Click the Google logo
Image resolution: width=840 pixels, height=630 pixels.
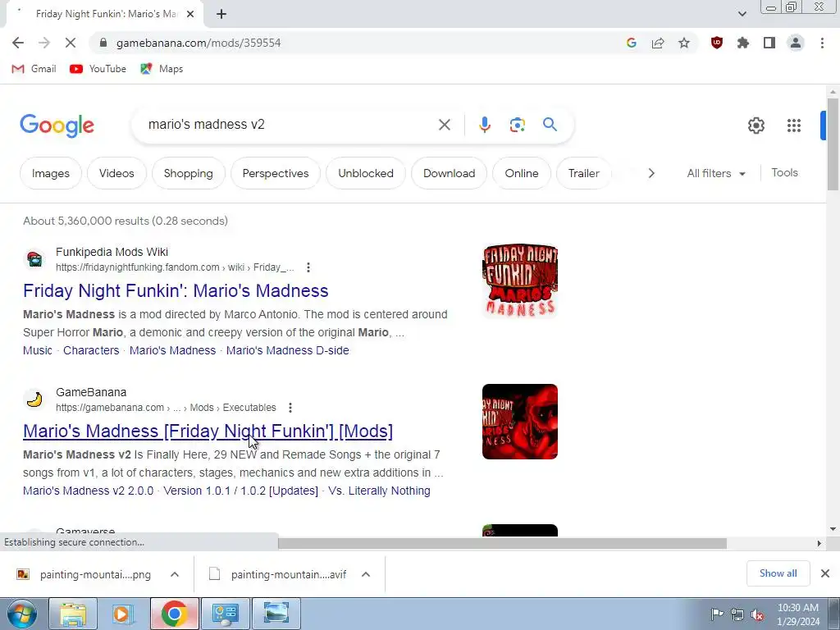[x=57, y=126]
